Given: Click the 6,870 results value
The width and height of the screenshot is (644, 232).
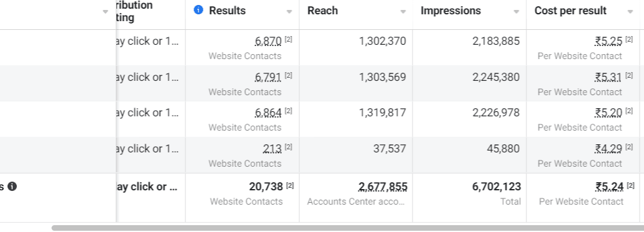Looking at the screenshot, I should click(268, 41).
